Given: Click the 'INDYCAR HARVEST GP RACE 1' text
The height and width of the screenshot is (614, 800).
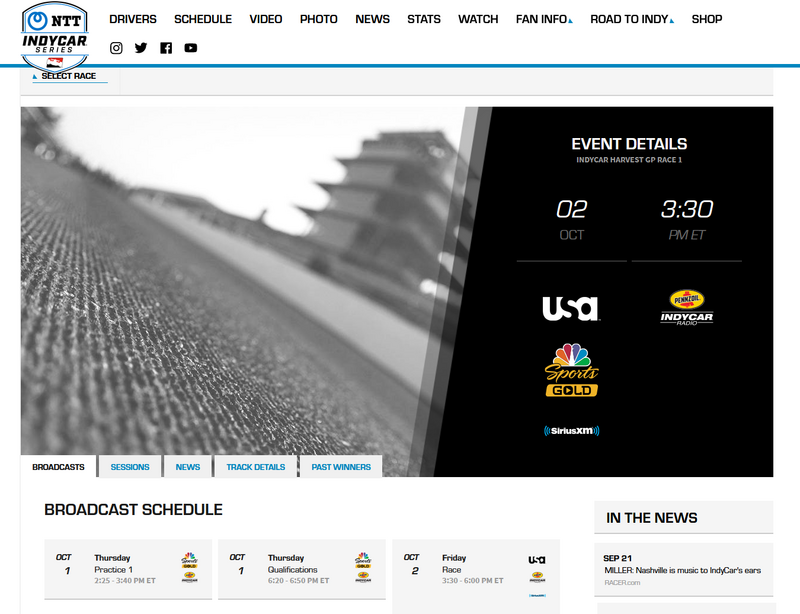Looking at the screenshot, I should [x=629, y=160].
